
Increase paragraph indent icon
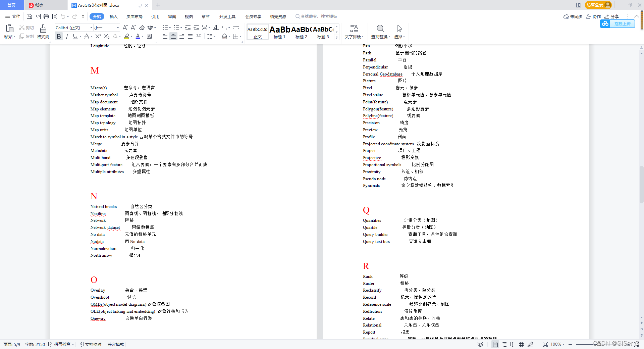pyautogui.click(x=196, y=28)
